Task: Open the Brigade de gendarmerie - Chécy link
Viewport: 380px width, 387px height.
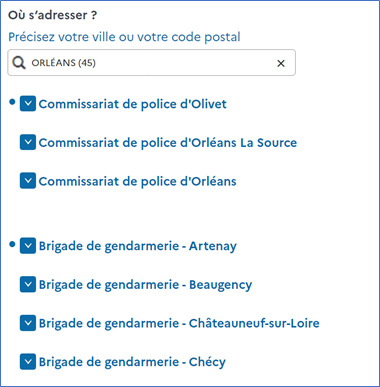Action: pyautogui.click(x=132, y=362)
